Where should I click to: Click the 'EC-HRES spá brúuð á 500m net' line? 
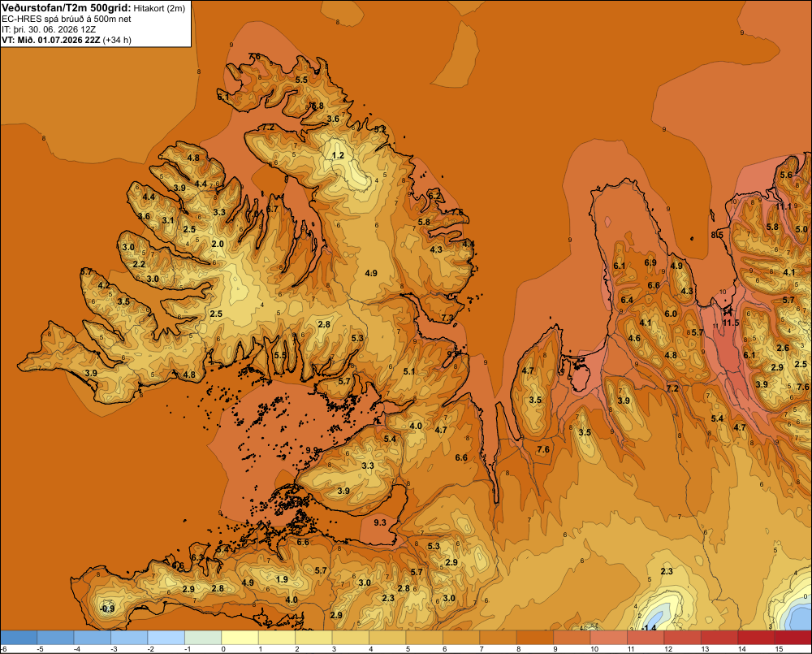67,19
